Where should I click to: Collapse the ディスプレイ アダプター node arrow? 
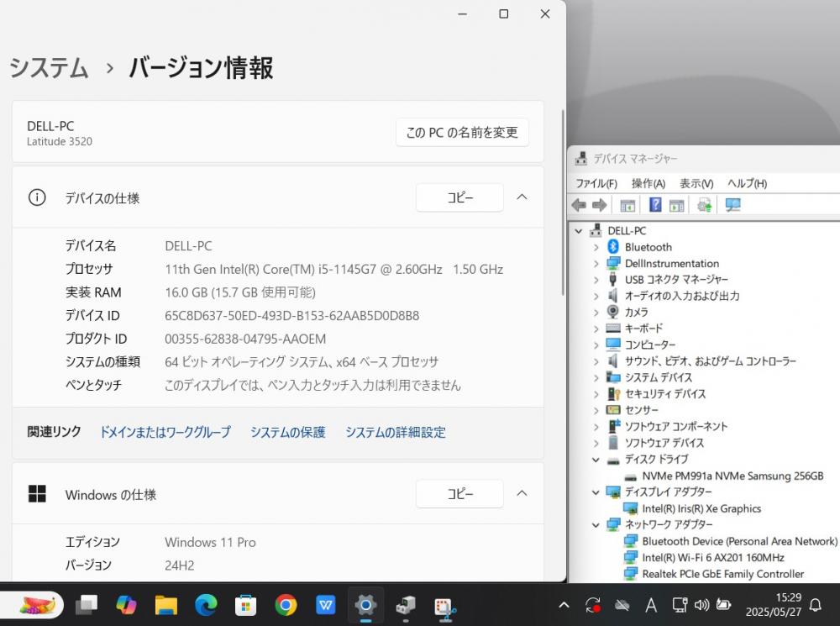point(596,492)
